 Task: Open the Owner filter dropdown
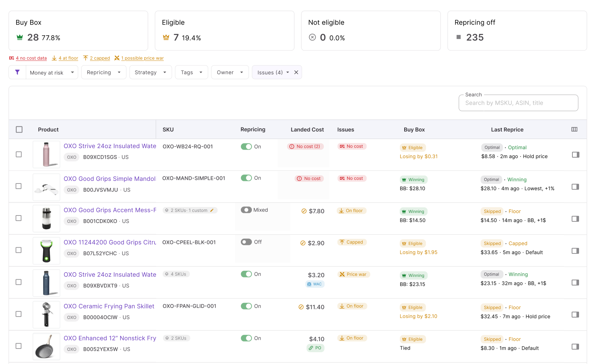[x=230, y=72]
